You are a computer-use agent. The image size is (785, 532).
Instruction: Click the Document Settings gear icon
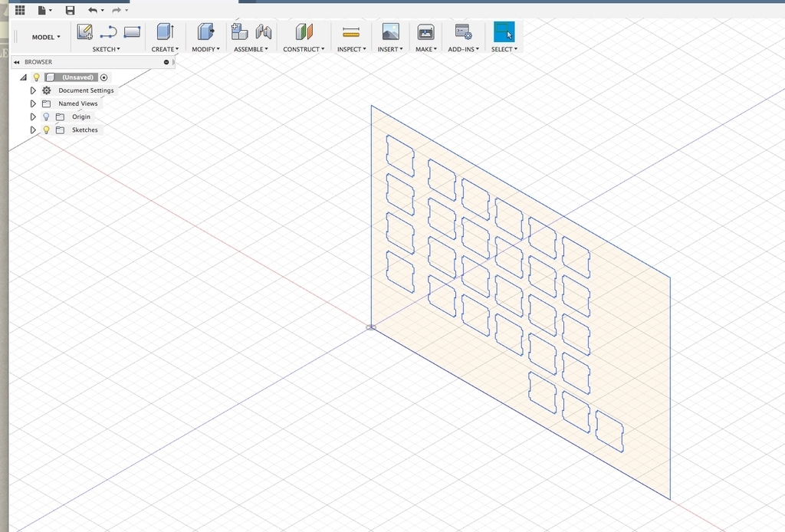47,90
